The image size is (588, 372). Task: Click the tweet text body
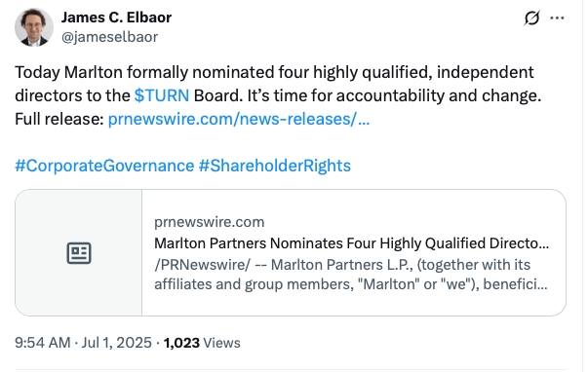(278, 95)
